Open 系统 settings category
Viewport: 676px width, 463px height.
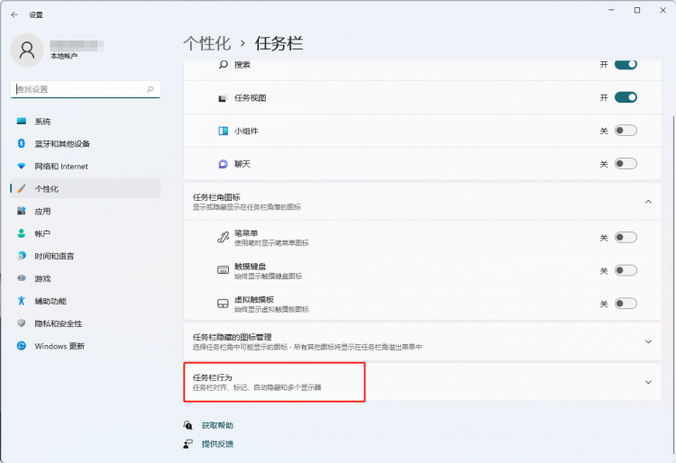85,121
